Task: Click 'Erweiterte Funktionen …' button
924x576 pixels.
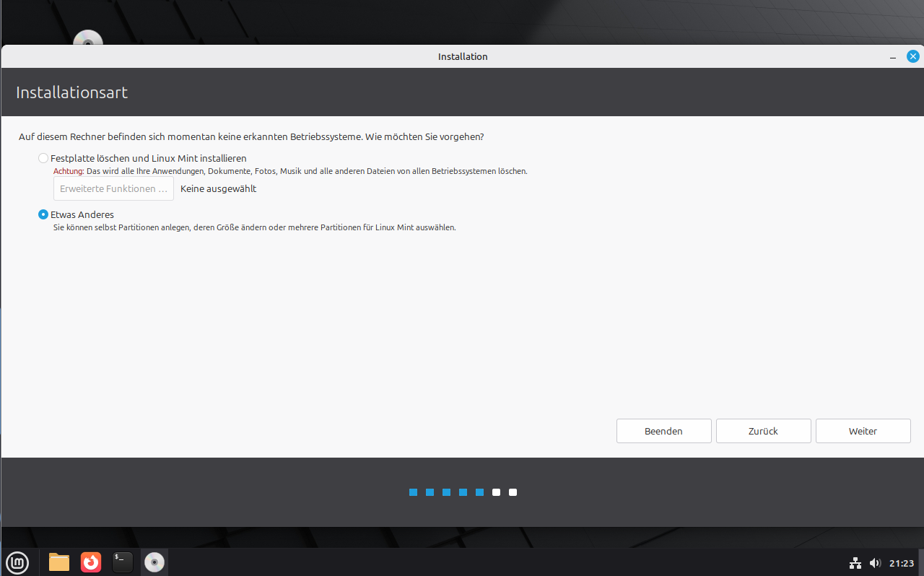Action: [x=113, y=189]
